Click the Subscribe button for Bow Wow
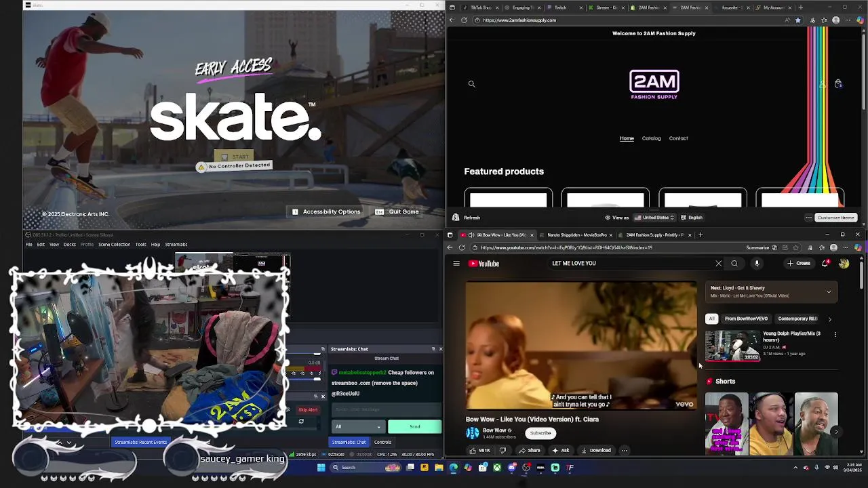 tap(540, 433)
